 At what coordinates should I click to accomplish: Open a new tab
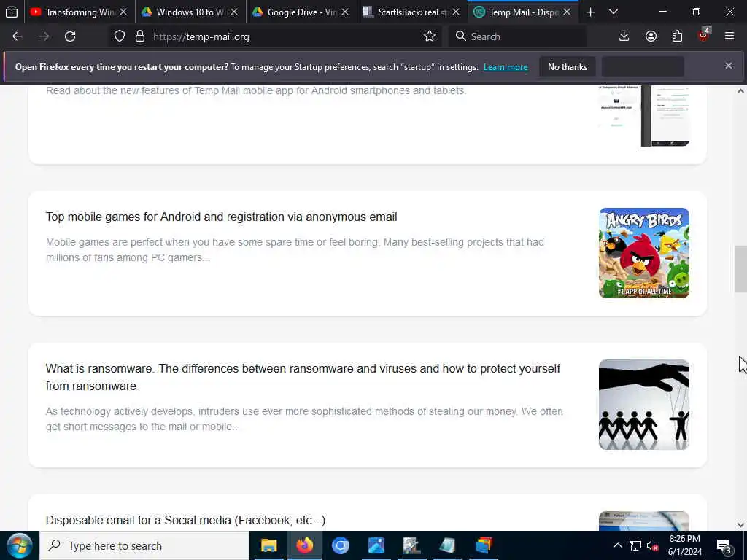coord(590,12)
